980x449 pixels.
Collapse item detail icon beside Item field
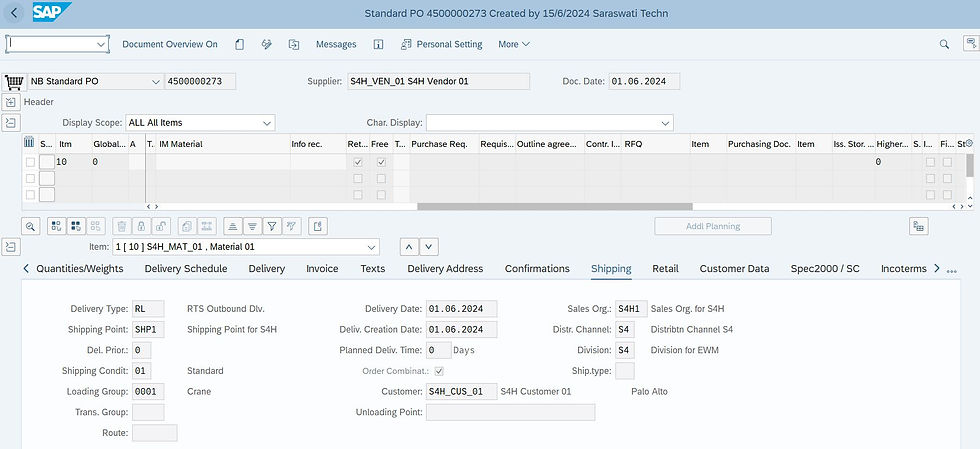pos(11,246)
